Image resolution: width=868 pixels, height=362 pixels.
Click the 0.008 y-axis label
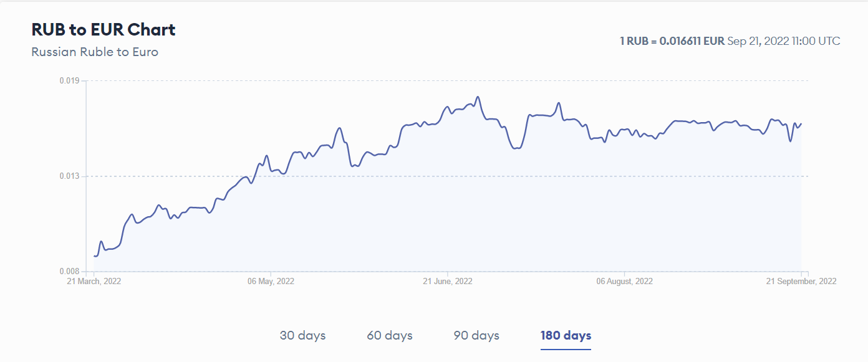69,272
